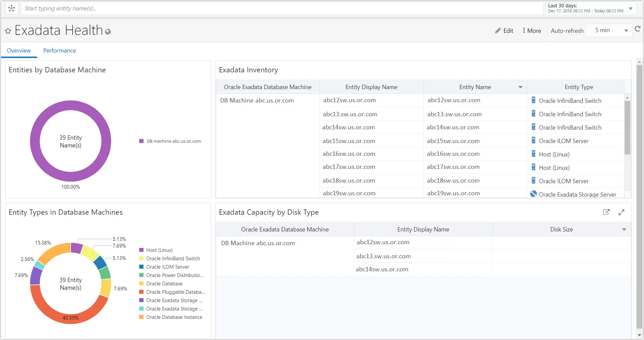Viewport: 644px width, 340px height.
Task: Click the Host (Linux) legend swatch
Action: point(141,250)
